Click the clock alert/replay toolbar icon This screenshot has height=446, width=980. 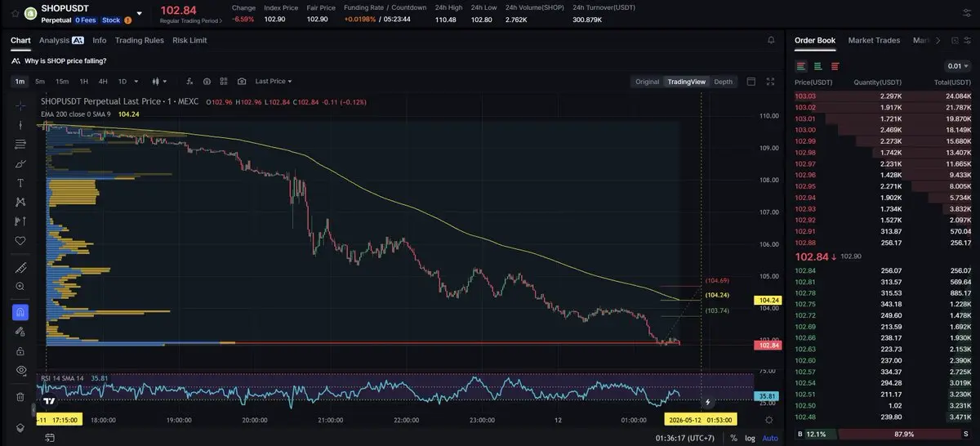point(207,82)
